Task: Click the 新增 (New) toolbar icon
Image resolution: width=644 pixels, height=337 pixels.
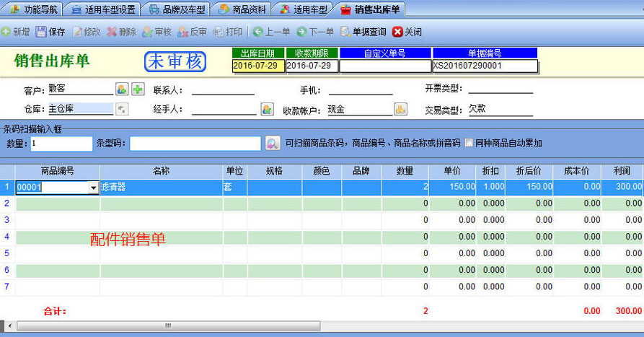Action: tap(6, 32)
